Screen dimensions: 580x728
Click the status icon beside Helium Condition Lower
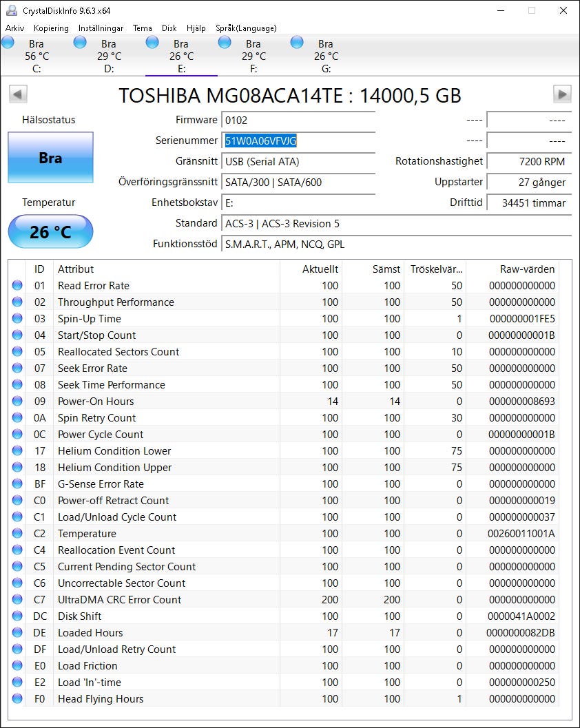17,451
